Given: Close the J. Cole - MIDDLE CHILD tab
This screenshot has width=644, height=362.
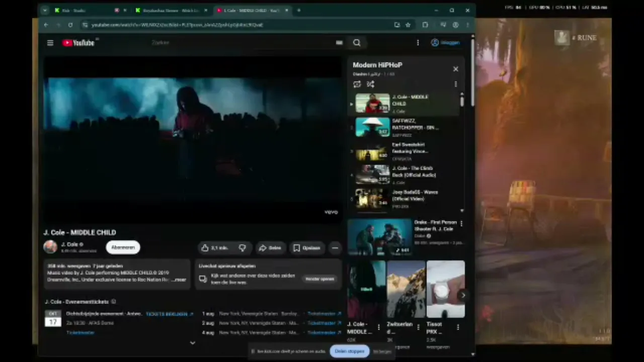Looking at the screenshot, I should (287, 10).
